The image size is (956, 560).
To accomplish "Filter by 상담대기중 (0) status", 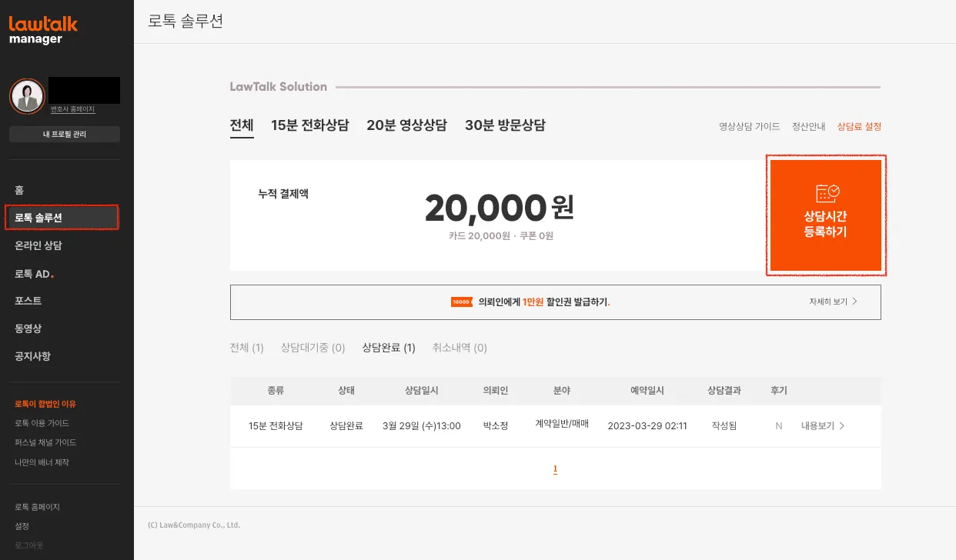I will pyautogui.click(x=313, y=348).
